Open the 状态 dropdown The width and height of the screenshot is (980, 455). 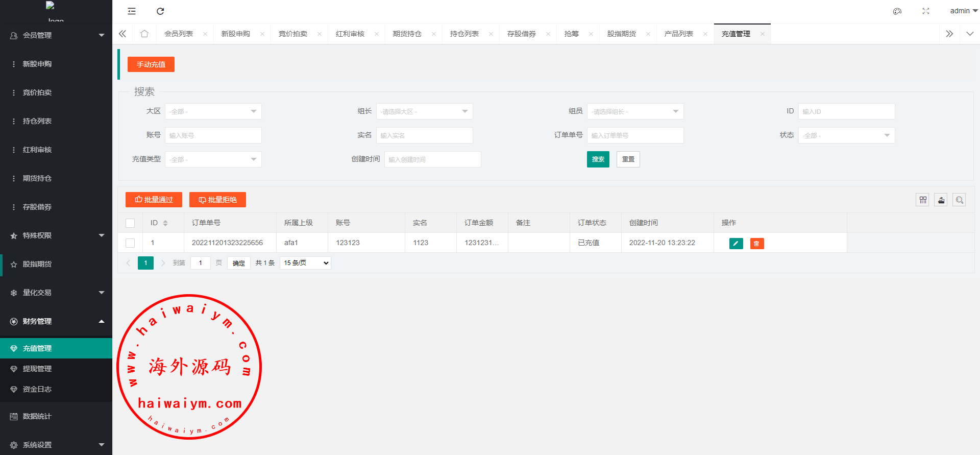tap(846, 135)
